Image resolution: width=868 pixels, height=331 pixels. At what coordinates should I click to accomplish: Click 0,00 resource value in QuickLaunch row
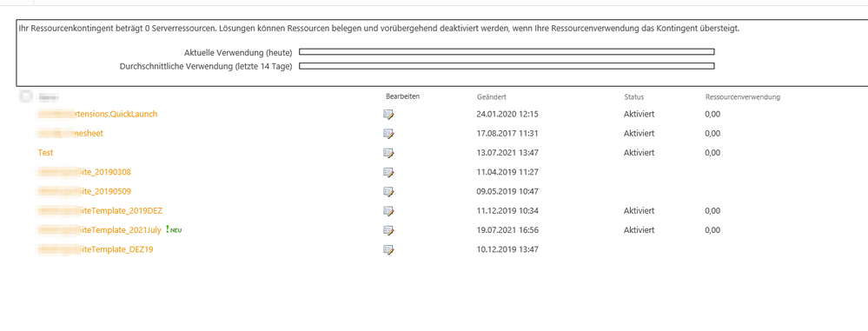pos(713,114)
